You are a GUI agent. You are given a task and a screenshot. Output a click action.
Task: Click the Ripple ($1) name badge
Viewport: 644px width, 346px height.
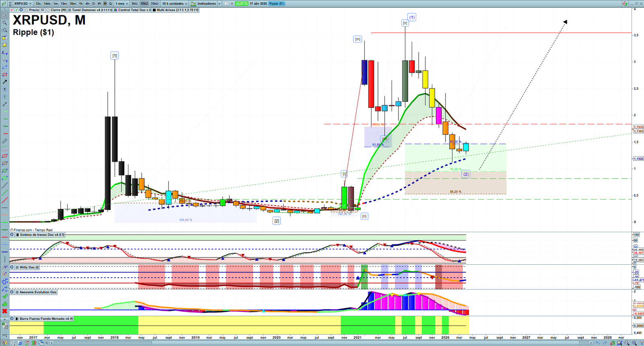point(277,4)
